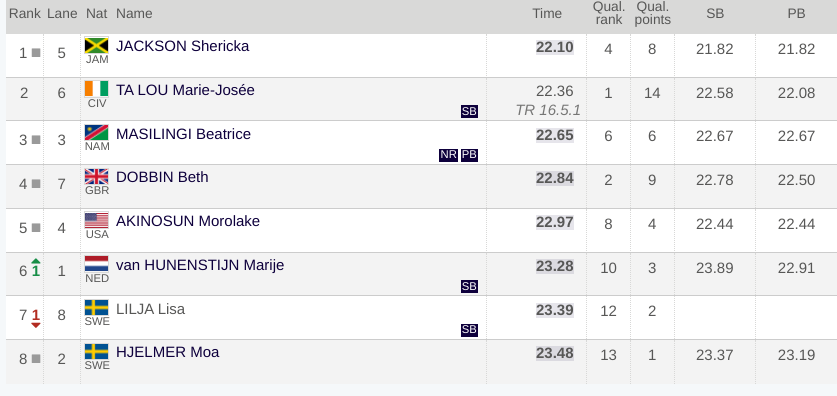Click the highlighted 22.10 winning time
The image size is (837, 396).
(x=555, y=47)
